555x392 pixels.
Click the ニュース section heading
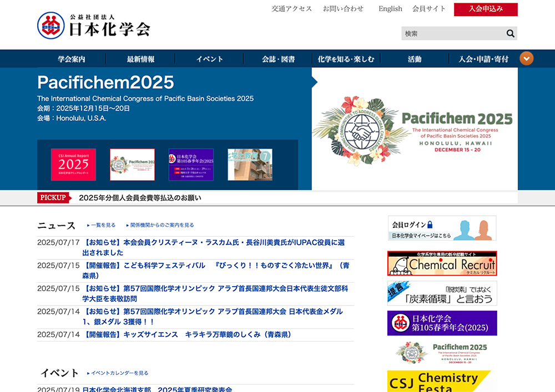(56, 225)
